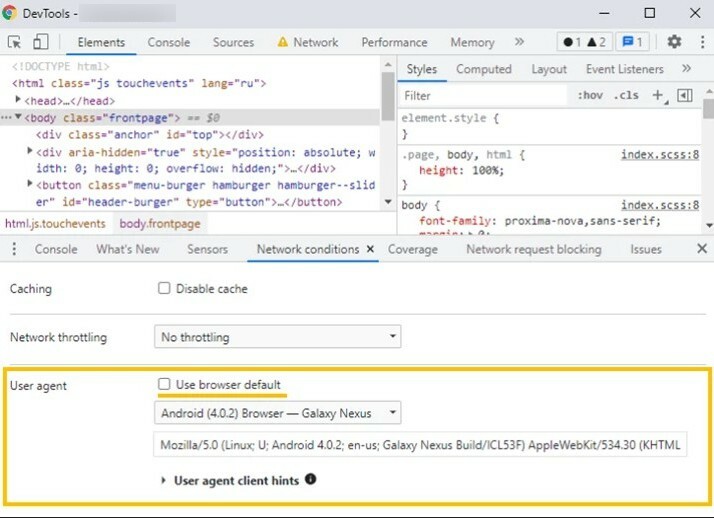Select the div class anchor id top line
This screenshot has width=714, height=518.
click(x=149, y=135)
